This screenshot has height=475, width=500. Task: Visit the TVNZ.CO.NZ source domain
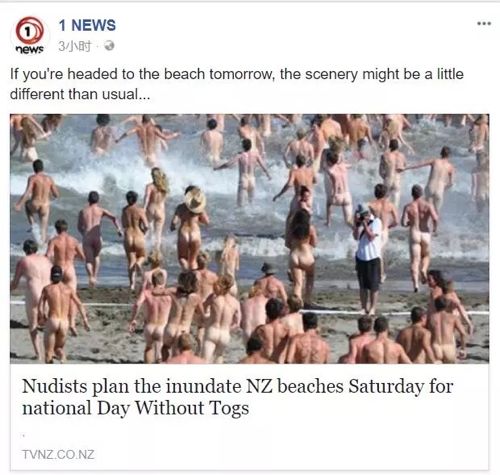click(x=58, y=454)
